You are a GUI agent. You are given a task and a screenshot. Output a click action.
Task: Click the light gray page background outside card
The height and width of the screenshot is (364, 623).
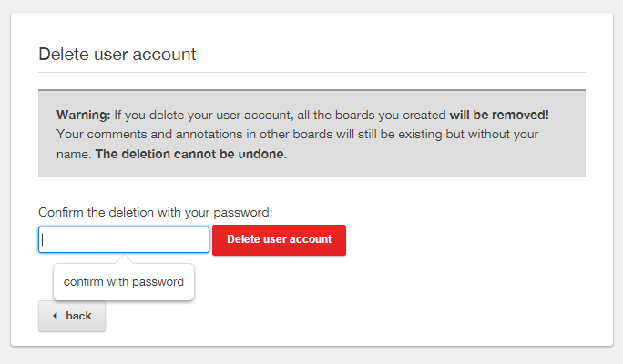[311, 355]
